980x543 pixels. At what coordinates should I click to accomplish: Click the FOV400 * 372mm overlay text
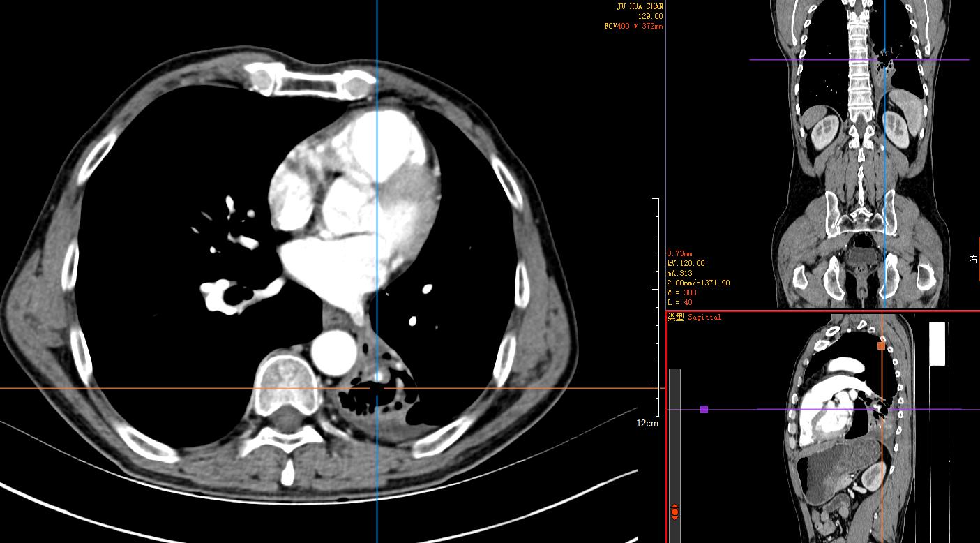[633, 26]
